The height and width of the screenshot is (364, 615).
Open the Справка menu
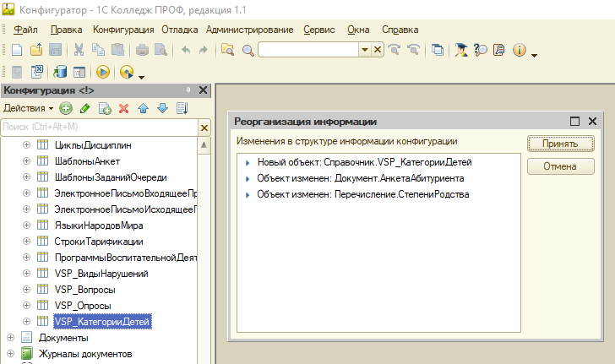pyautogui.click(x=400, y=30)
